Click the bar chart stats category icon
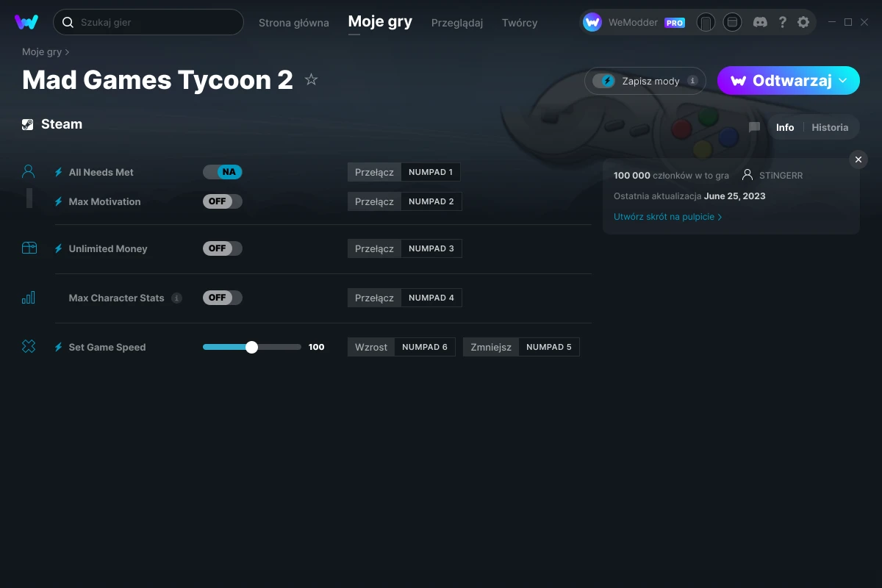The width and height of the screenshot is (882, 588). 29,298
